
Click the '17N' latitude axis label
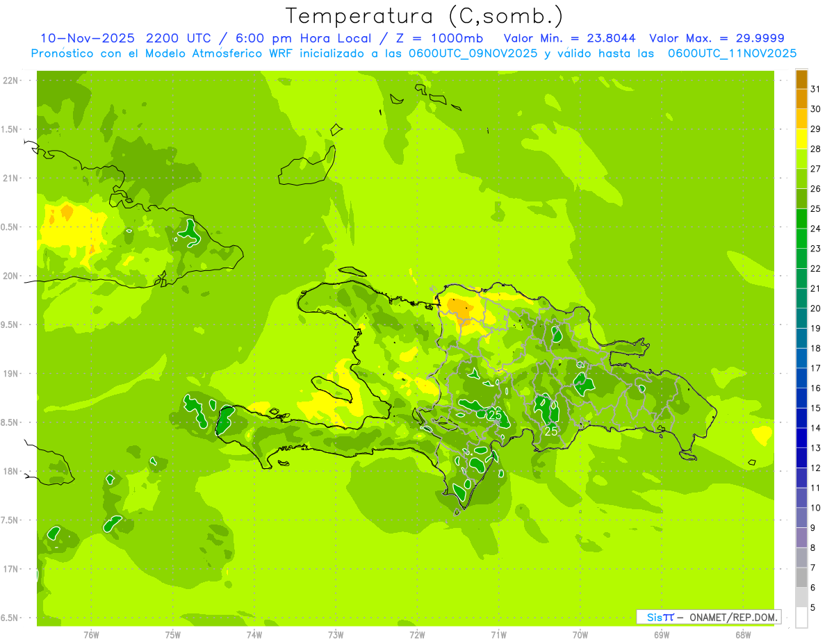pos(10,569)
